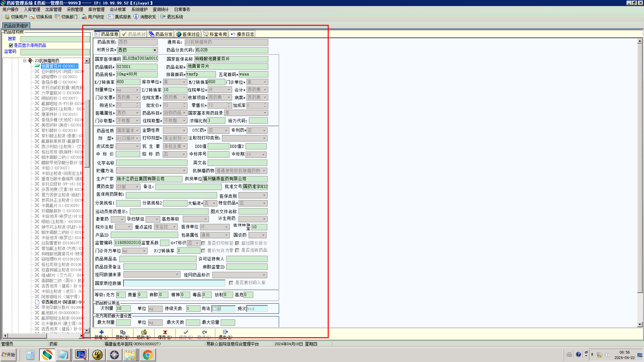The image size is (644, 362).
Task: Click the 国家质控数据 input field
Action: coord(174,283)
